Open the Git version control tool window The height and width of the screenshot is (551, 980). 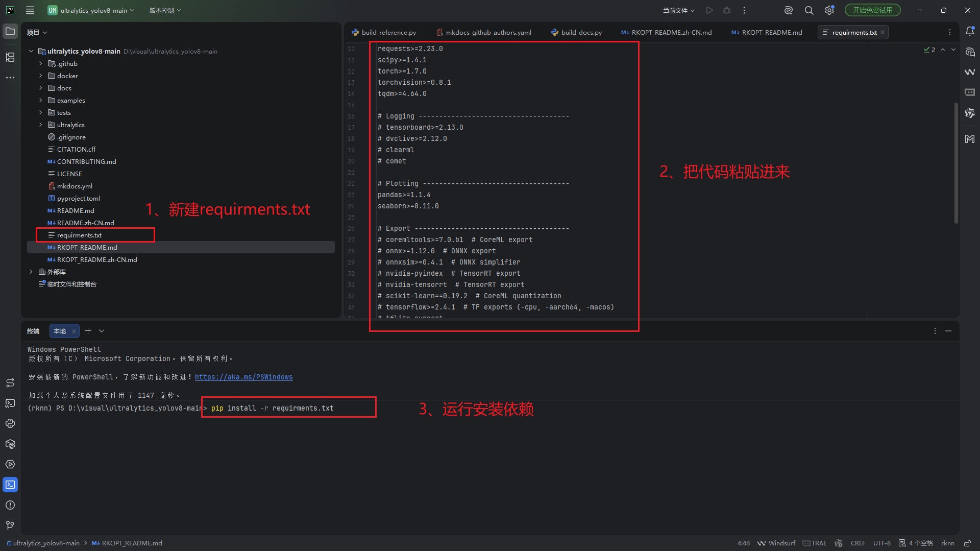(x=10, y=525)
